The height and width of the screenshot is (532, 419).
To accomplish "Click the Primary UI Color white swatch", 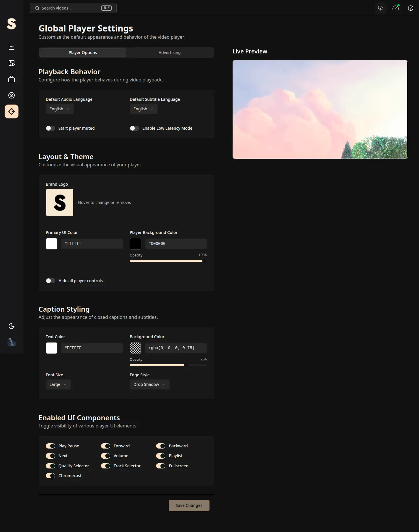I will coord(52,244).
